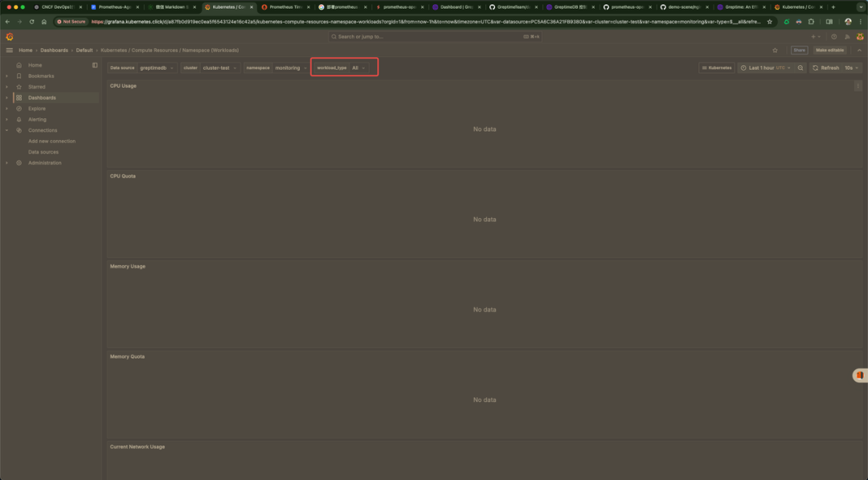Open the namespace monitoring dropdown
868x480 pixels.
click(x=291, y=68)
